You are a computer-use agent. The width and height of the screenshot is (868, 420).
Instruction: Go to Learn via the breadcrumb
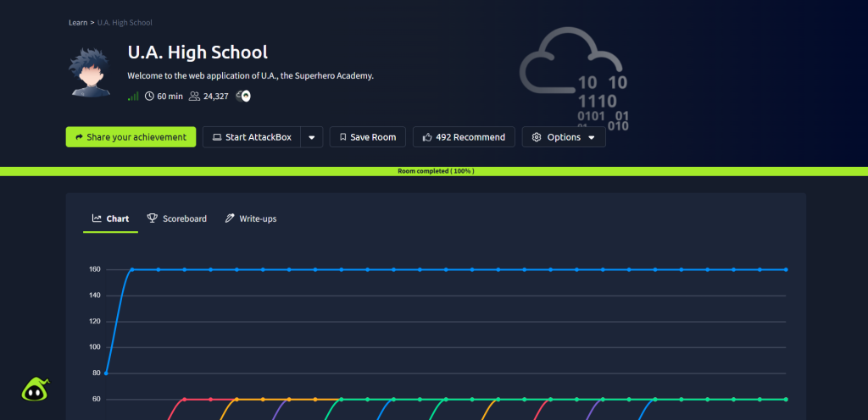[77, 22]
